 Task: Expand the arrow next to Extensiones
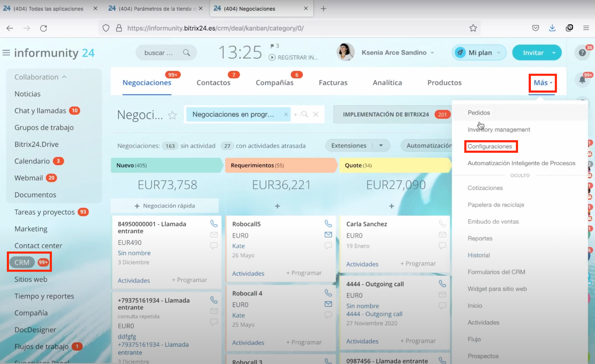tap(381, 146)
